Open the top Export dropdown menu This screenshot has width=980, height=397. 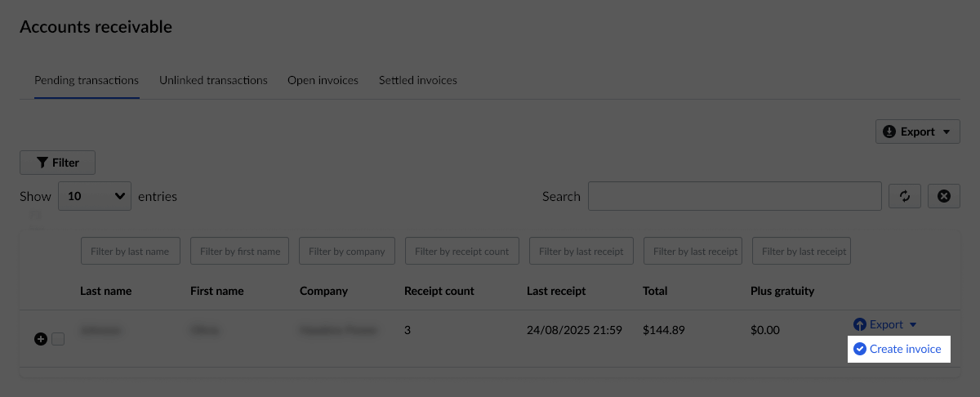[x=917, y=132]
